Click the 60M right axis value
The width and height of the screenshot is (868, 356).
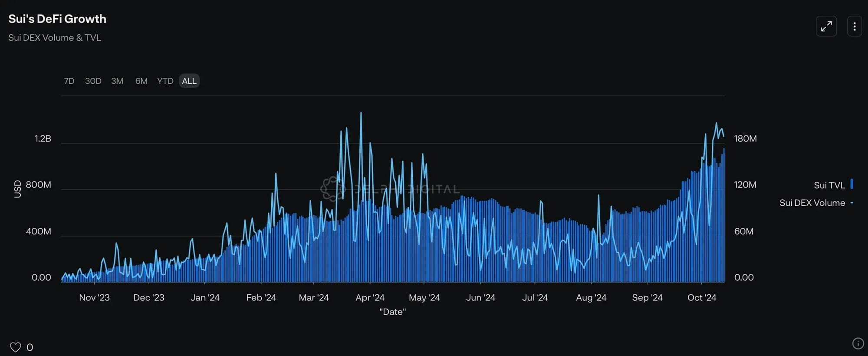tap(743, 231)
